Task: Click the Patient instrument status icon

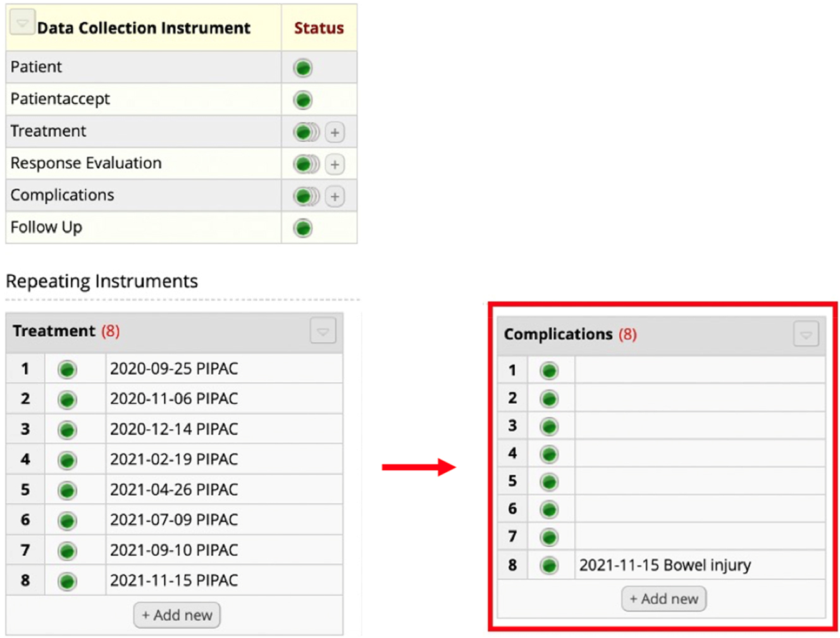Action: 302,67
